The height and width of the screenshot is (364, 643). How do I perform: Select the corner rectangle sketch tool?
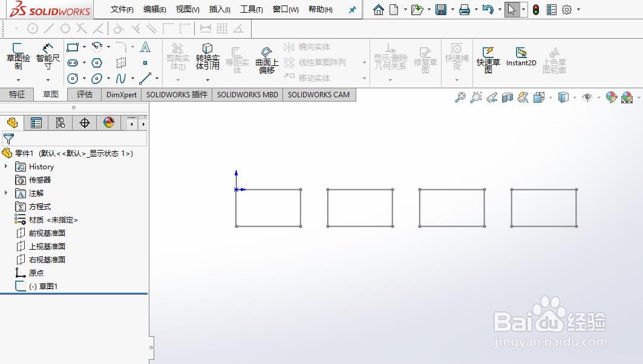[73, 47]
